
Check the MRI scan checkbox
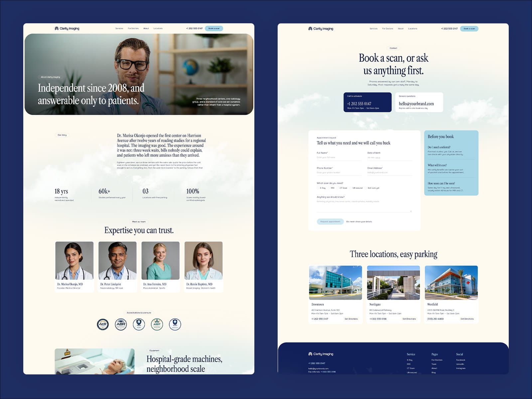point(329,188)
